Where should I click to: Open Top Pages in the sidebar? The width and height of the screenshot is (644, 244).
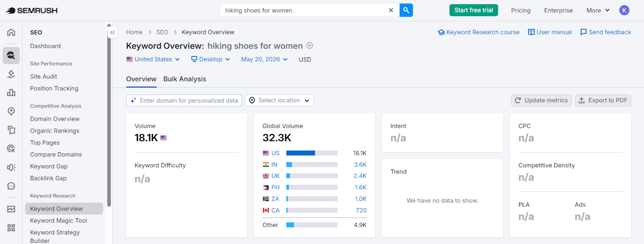[45, 143]
